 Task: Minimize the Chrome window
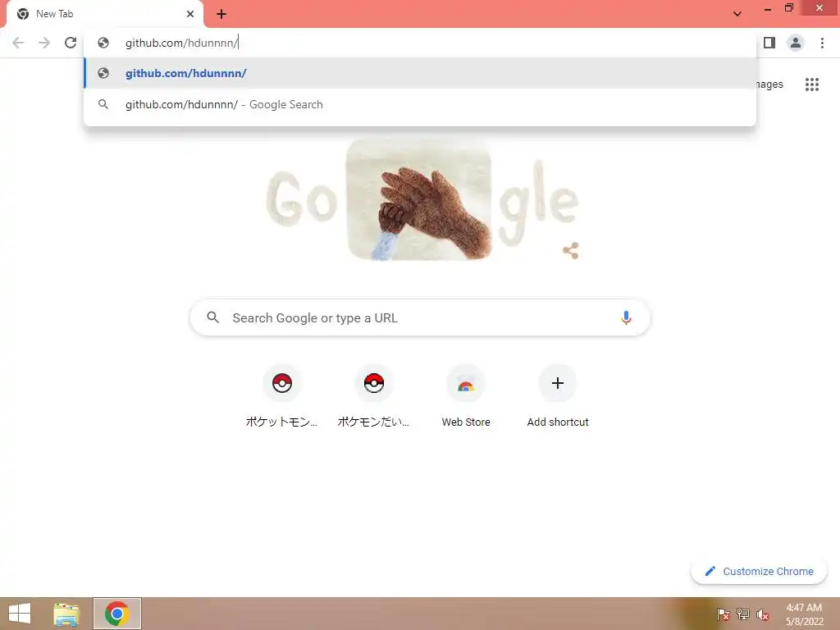coord(768,9)
